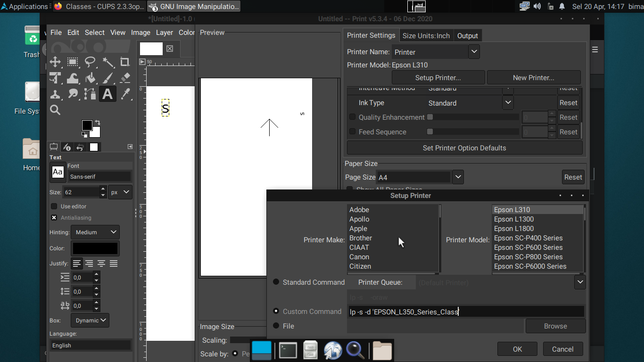Viewport: 644px width, 362px height.
Task: Click OK in Setup Printer dialog
Action: click(x=517, y=349)
